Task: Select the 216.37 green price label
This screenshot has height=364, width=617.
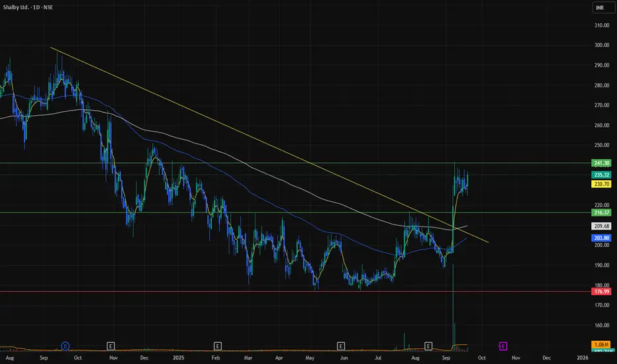Action: click(x=601, y=212)
